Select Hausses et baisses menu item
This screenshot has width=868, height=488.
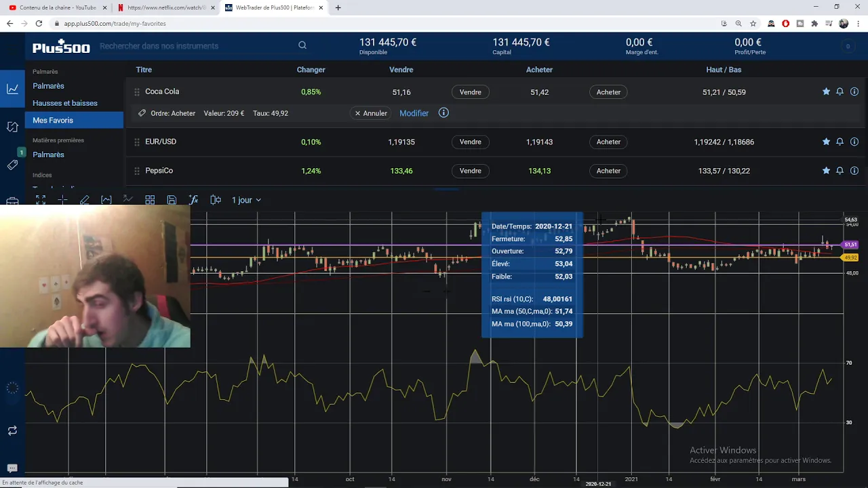click(x=65, y=103)
